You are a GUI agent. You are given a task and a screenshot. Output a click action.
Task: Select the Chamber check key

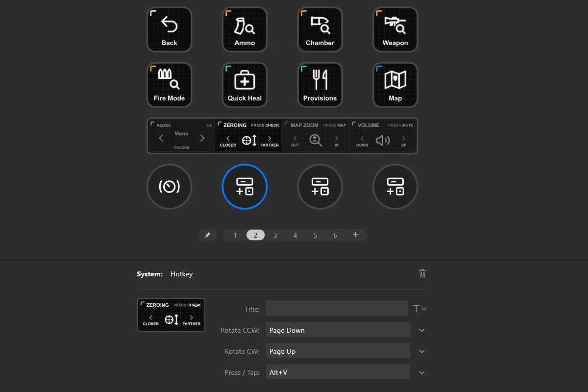[320, 29]
